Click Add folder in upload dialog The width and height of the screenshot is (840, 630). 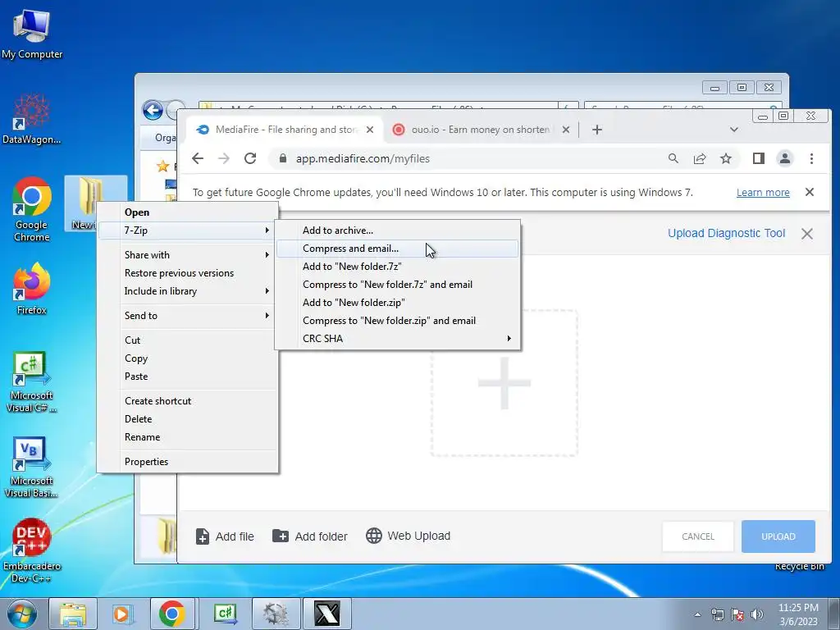310,536
